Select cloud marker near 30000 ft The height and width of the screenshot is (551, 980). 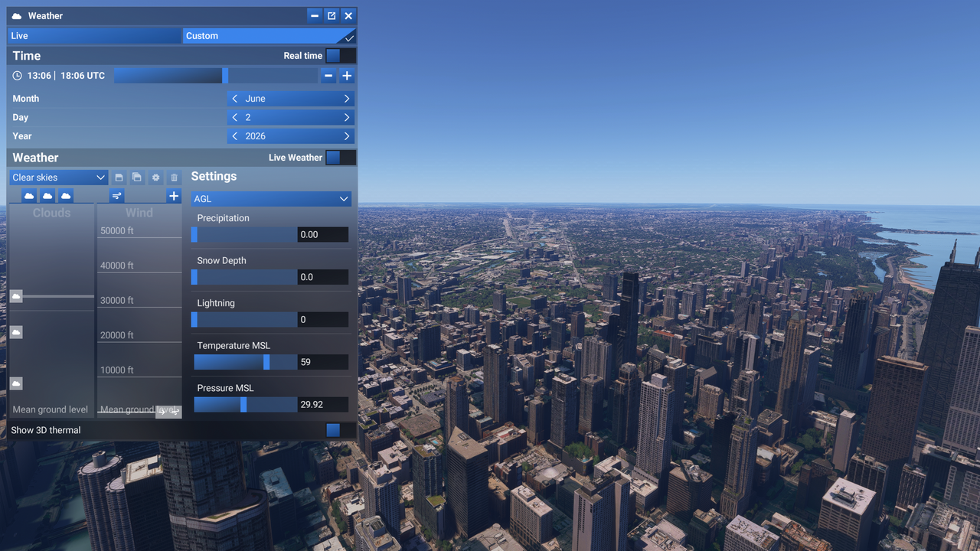[x=16, y=296]
